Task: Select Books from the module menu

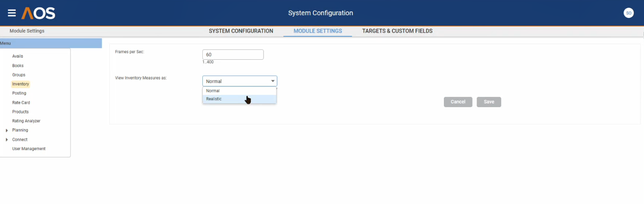Action: [18, 66]
